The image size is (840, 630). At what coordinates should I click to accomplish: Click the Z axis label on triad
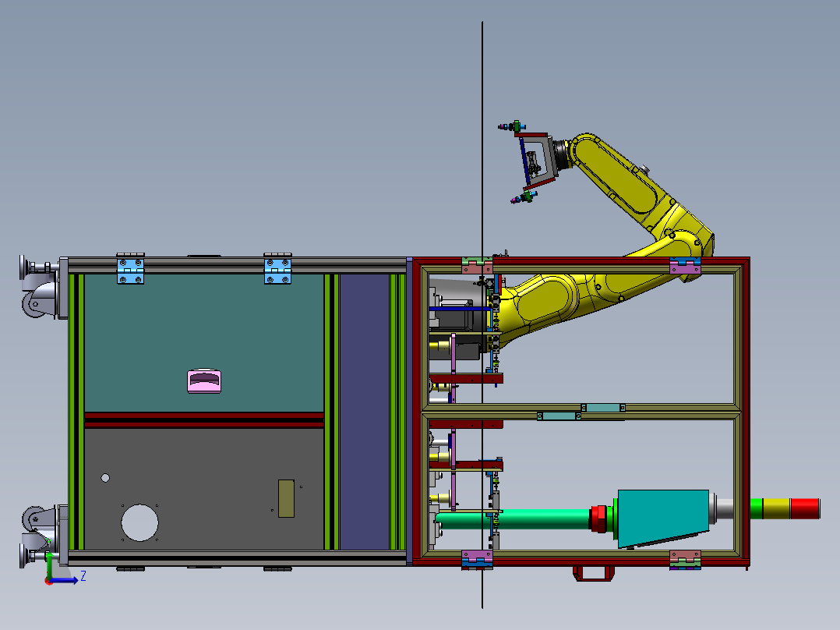83,576
